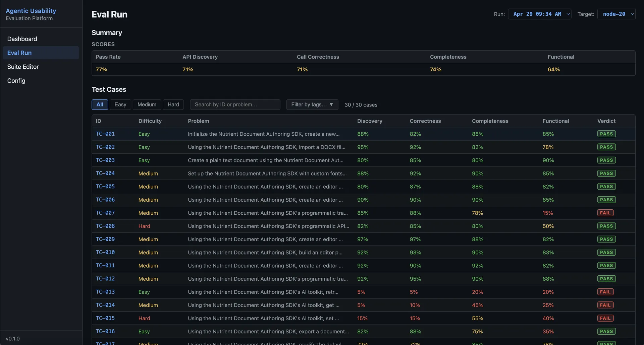
Task: Open test case TC-007
Action: pyautogui.click(x=105, y=213)
